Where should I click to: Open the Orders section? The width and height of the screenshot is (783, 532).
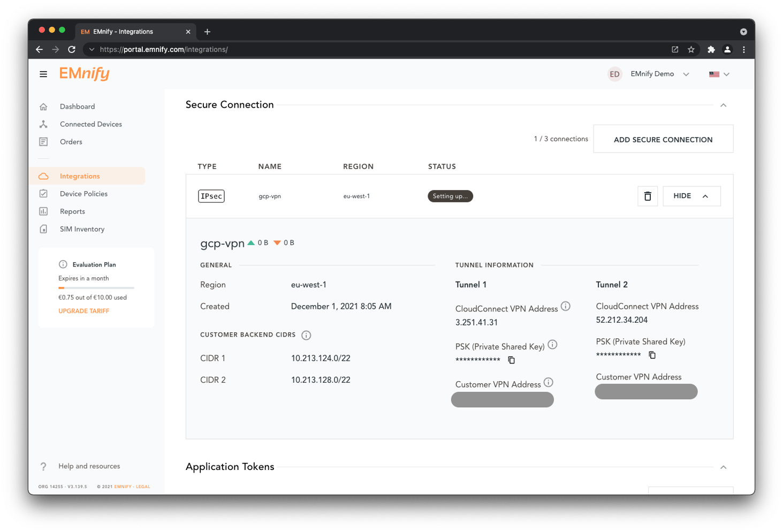[x=71, y=141]
